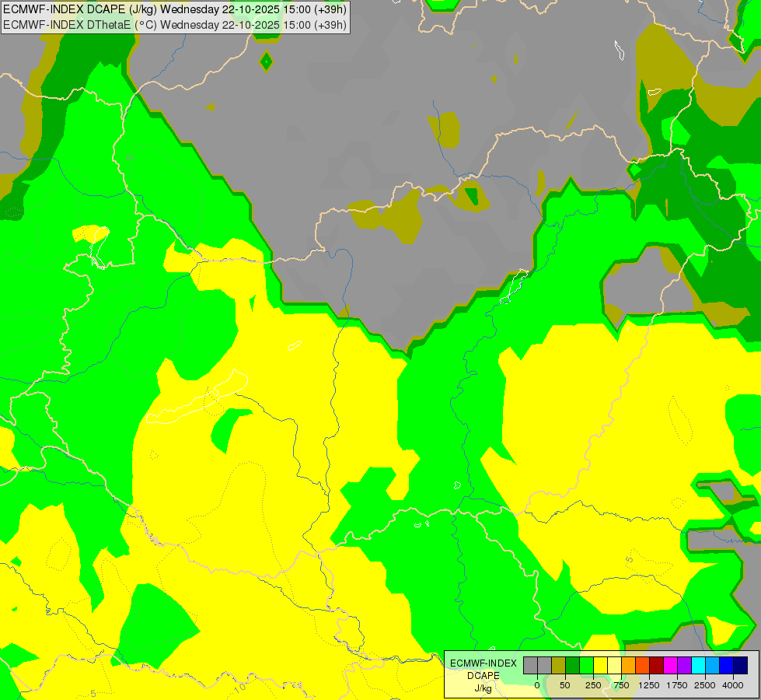This screenshot has height=700, width=761.
Task: Click the small green diamond near the top
Action: 267,61
